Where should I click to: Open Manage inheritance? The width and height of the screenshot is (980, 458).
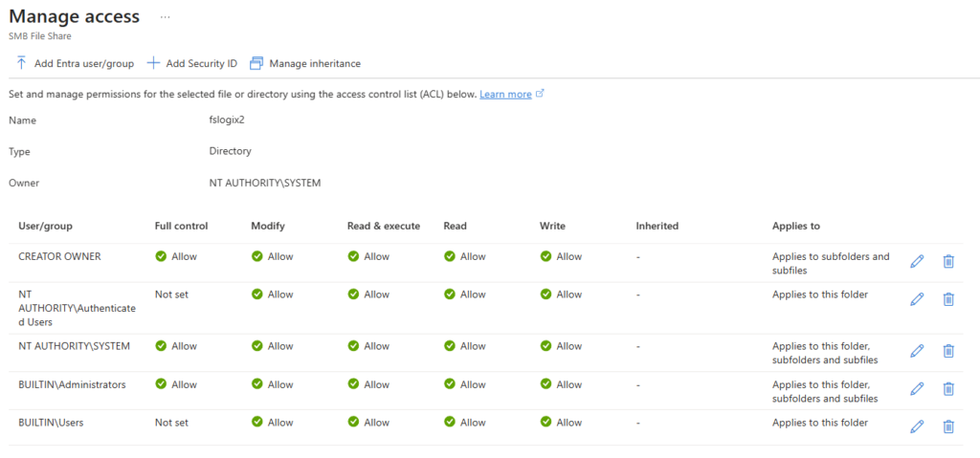(305, 63)
